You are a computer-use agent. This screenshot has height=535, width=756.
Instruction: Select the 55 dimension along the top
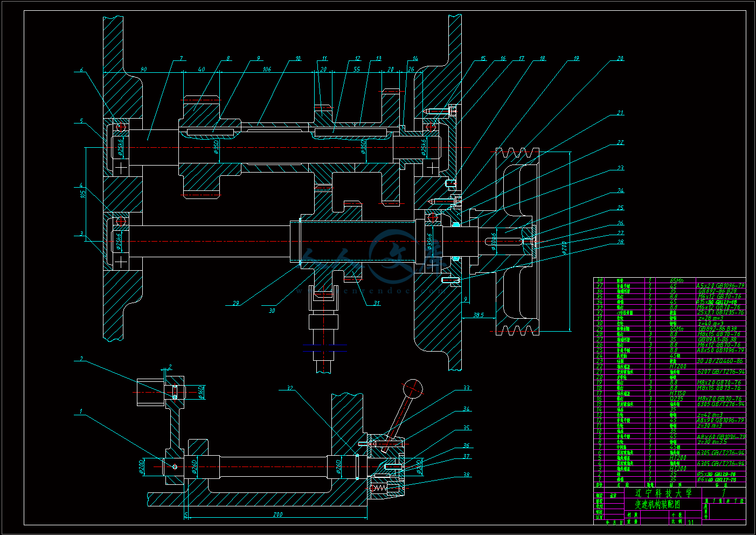(357, 70)
